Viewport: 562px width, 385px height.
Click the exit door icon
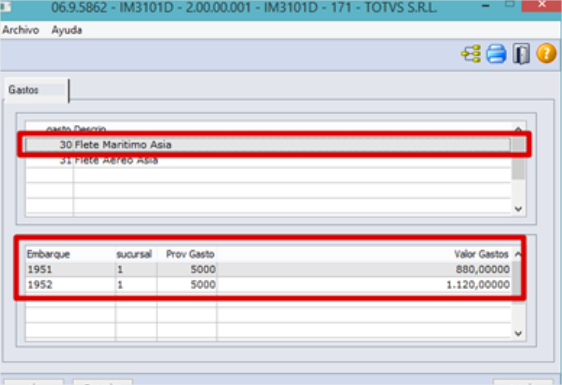[521, 54]
